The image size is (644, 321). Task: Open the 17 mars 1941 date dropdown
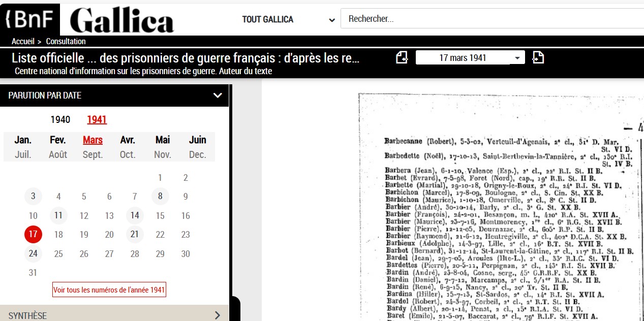[470, 58]
